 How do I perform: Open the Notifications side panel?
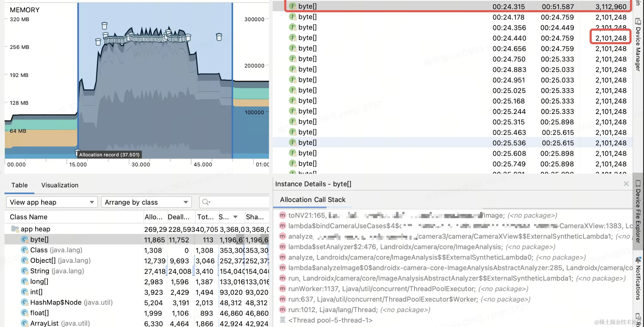click(x=638, y=277)
